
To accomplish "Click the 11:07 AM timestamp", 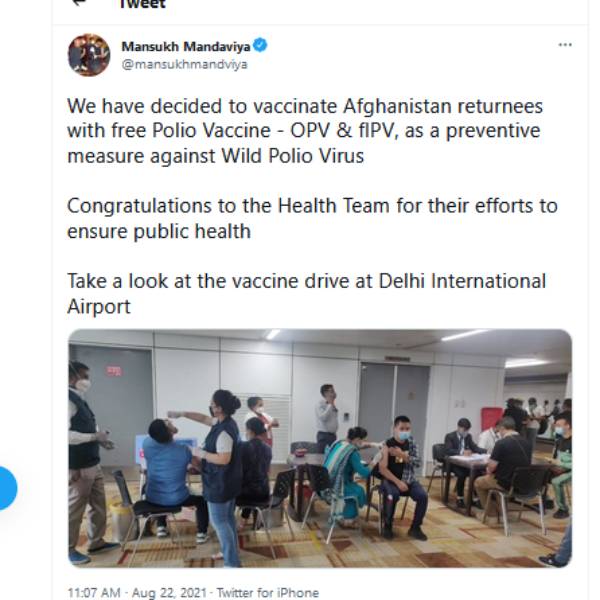I will [x=94, y=592].
